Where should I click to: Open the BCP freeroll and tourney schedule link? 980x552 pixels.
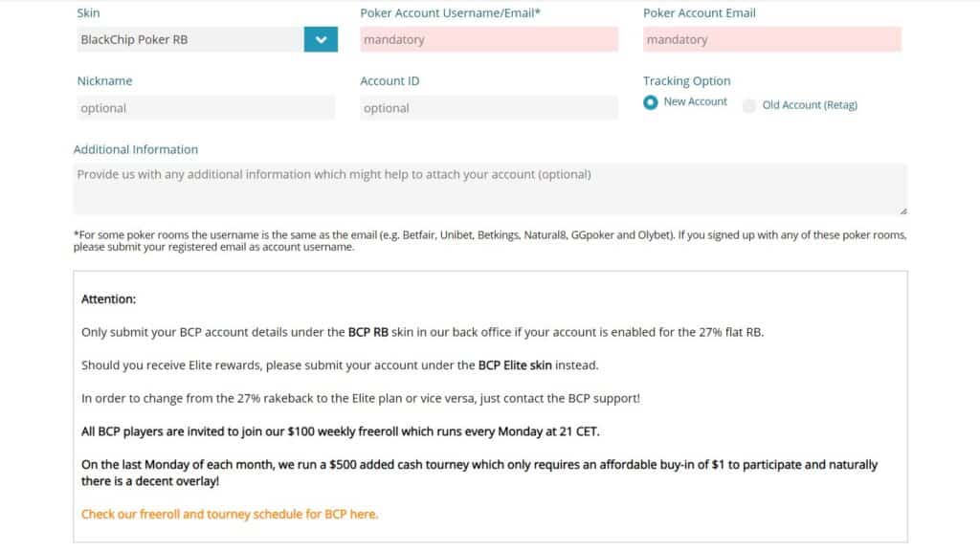tap(230, 514)
